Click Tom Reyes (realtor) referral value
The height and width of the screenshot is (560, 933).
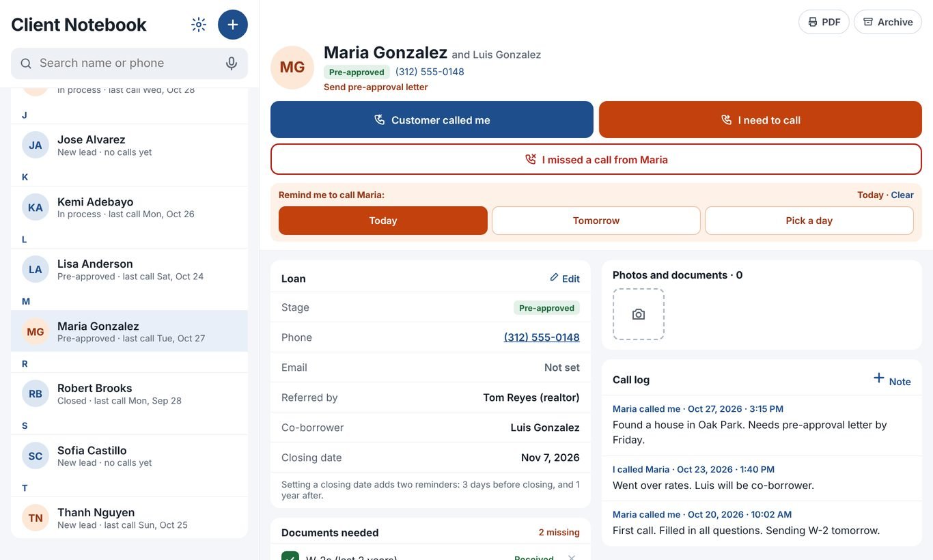[x=531, y=397]
